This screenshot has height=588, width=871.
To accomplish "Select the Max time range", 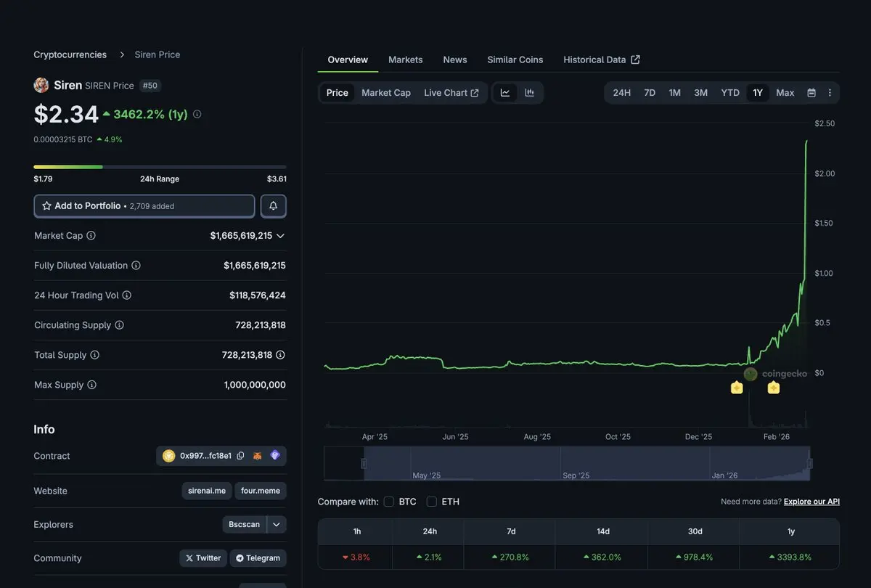I will 785,93.
